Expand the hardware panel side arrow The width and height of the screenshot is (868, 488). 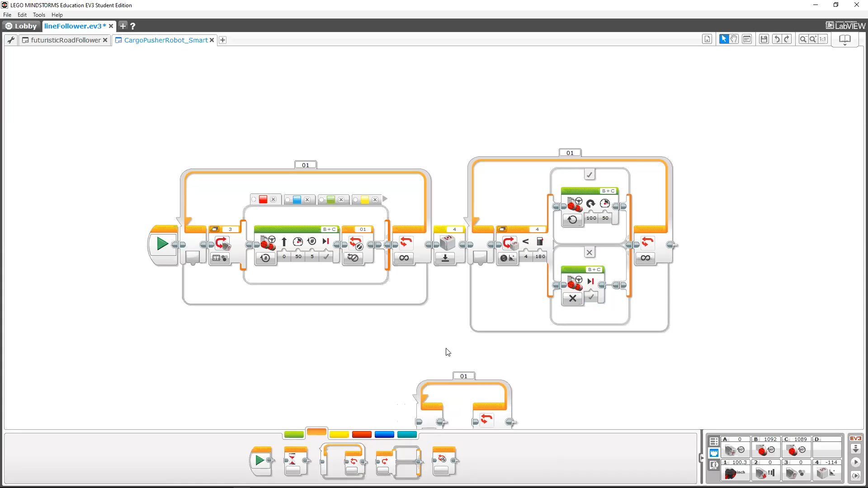point(702,458)
